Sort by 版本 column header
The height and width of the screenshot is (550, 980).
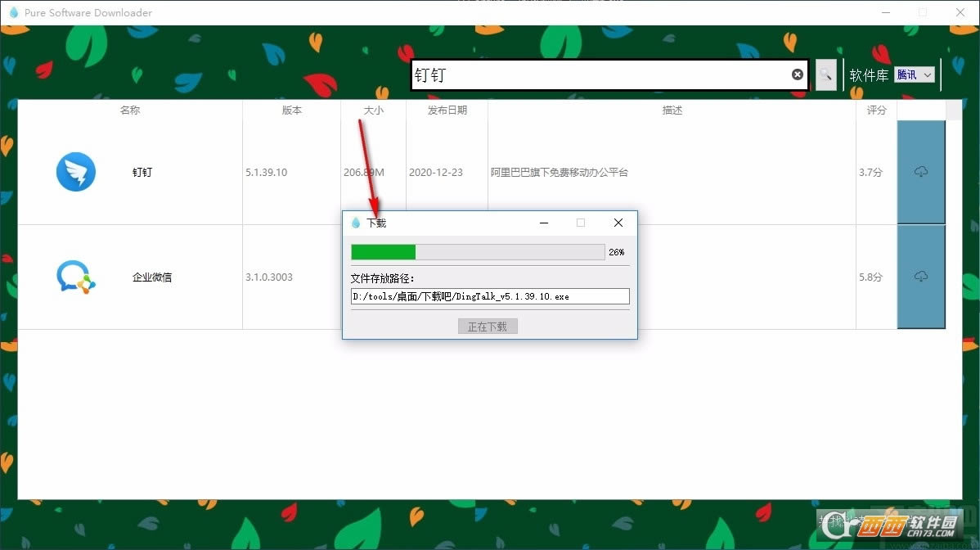[291, 110]
